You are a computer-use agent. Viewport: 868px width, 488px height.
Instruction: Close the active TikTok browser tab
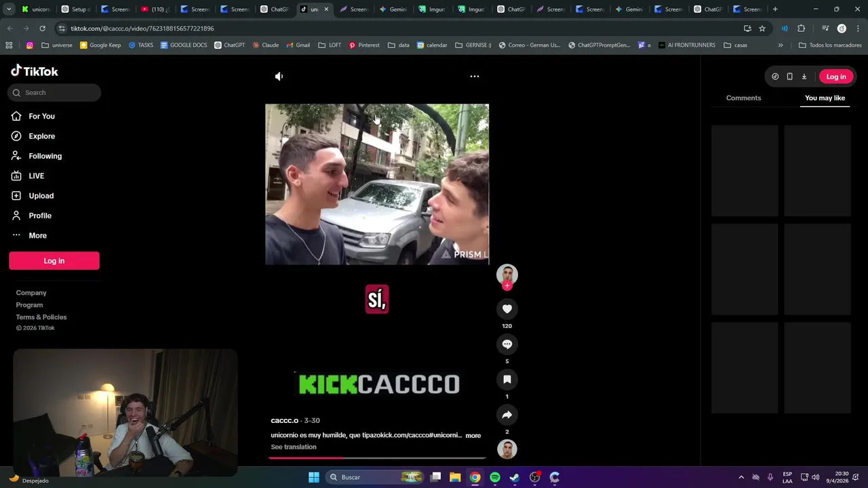(x=326, y=9)
